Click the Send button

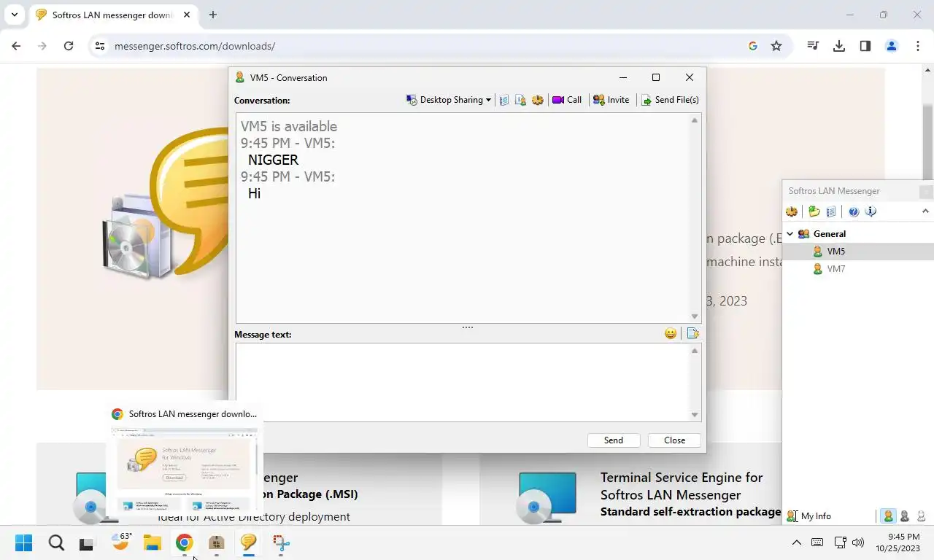coord(614,440)
